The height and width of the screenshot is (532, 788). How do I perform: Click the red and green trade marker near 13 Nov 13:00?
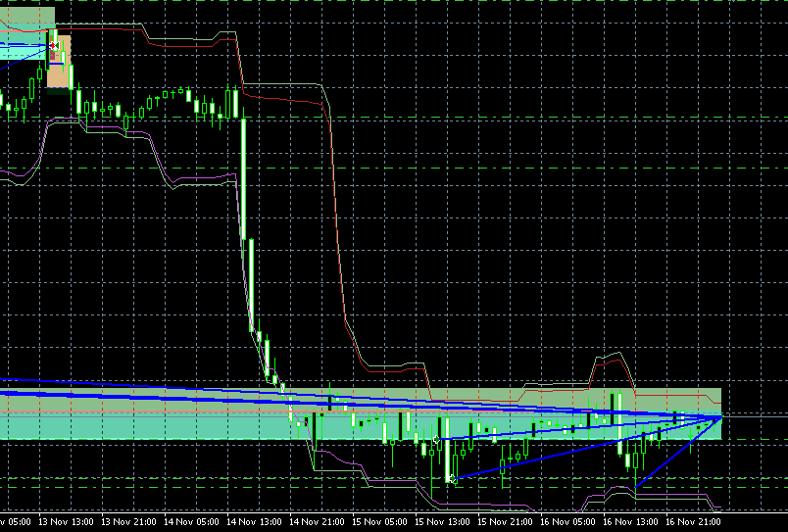tap(53, 46)
